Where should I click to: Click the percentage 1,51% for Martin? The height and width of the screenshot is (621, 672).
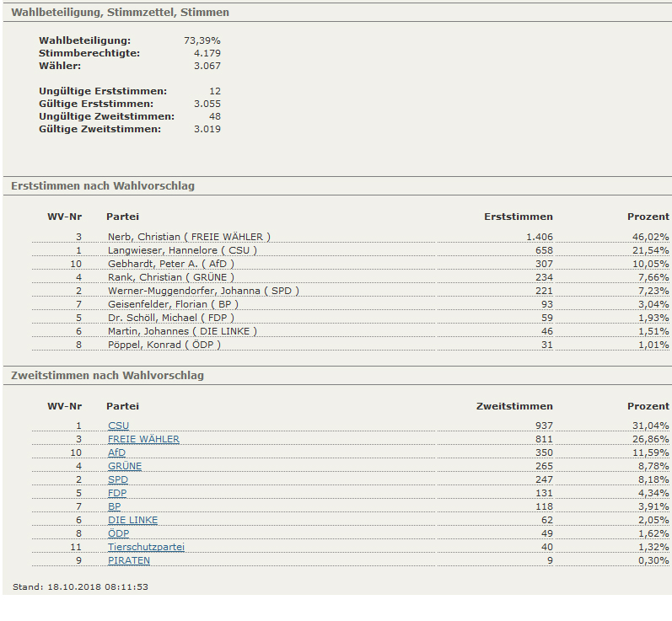click(x=653, y=331)
